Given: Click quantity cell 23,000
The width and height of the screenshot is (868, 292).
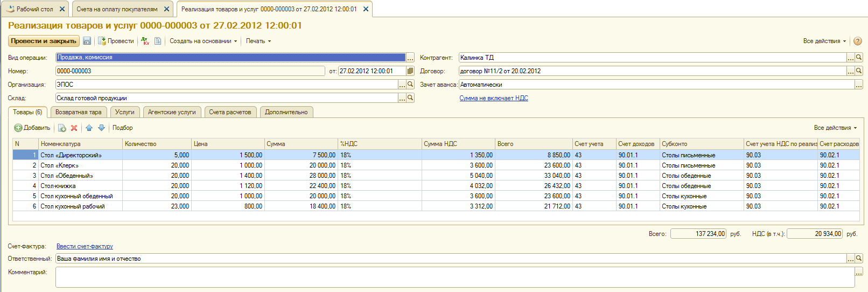Looking at the screenshot, I should [157, 206].
